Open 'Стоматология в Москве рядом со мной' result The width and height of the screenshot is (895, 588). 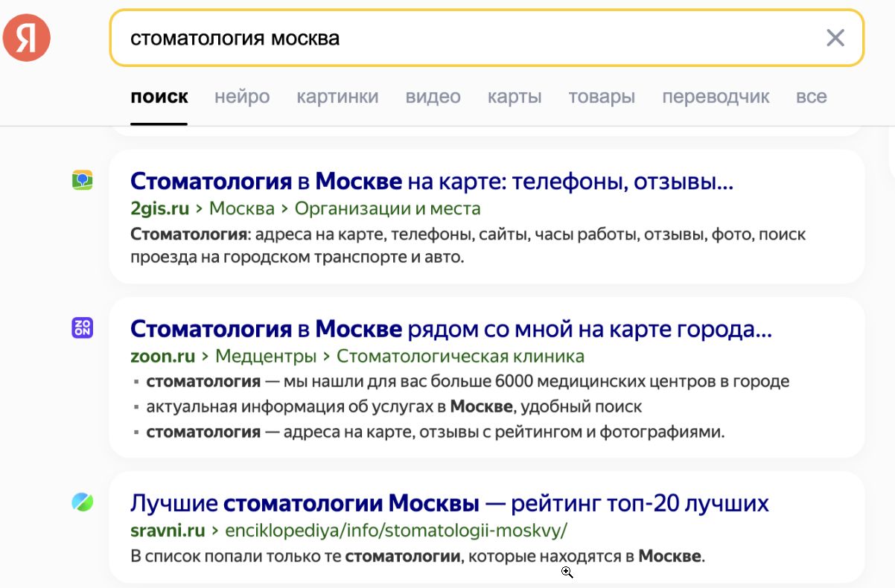[451, 329]
